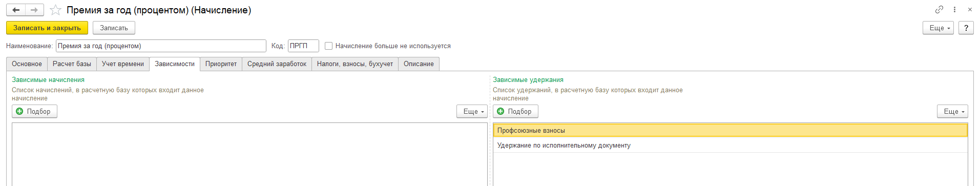The width and height of the screenshot is (980, 186).
Task: Focus the Код input field
Action: point(303,46)
